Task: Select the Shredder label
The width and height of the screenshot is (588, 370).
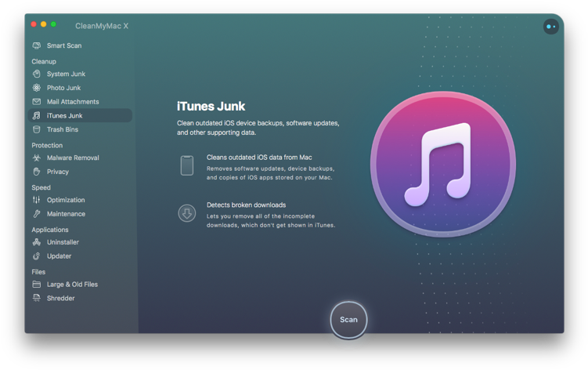Action: pos(61,298)
